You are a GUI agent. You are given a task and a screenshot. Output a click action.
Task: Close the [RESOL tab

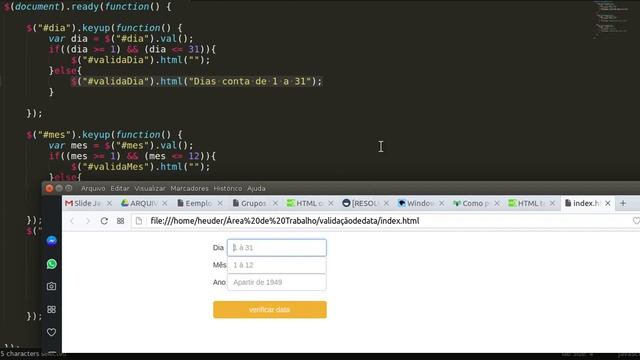[x=386, y=203]
